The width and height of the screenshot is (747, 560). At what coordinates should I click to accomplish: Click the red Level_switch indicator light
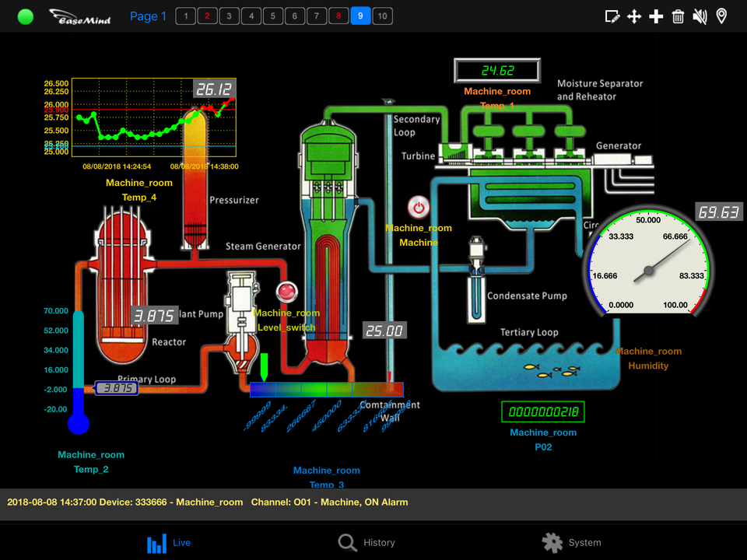pyautogui.click(x=287, y=291)
